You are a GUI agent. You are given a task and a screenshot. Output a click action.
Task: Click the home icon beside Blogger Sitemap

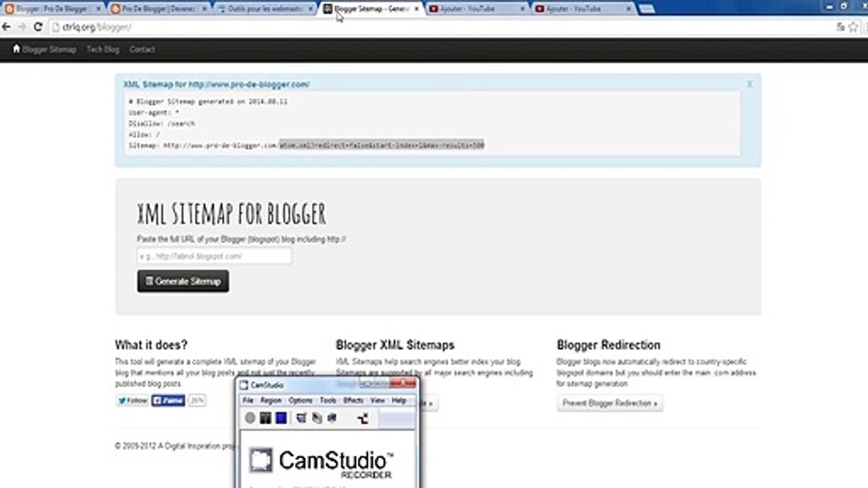17,49
